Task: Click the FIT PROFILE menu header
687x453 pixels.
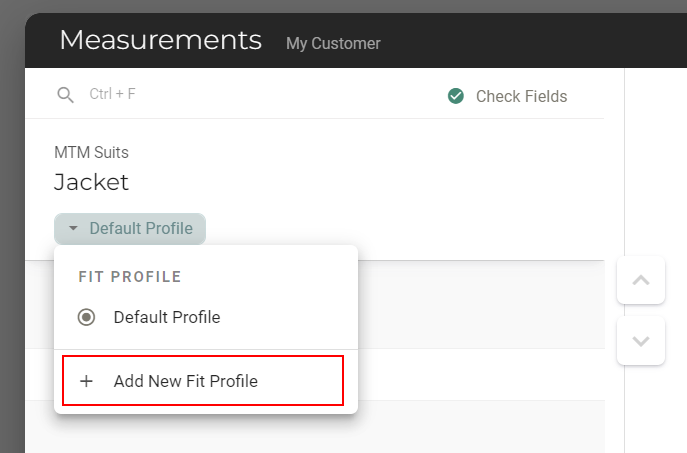Action: [130, 277]
